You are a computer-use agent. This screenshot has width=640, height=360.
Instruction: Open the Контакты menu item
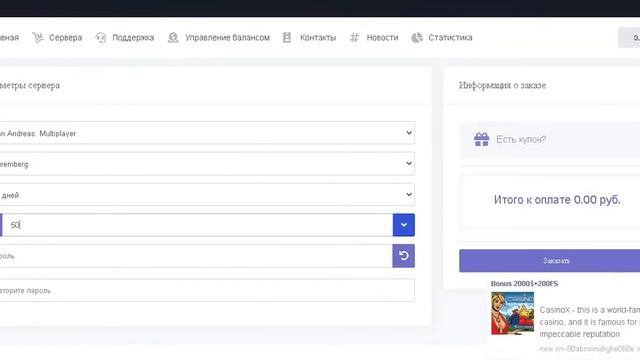coord(318,38)
